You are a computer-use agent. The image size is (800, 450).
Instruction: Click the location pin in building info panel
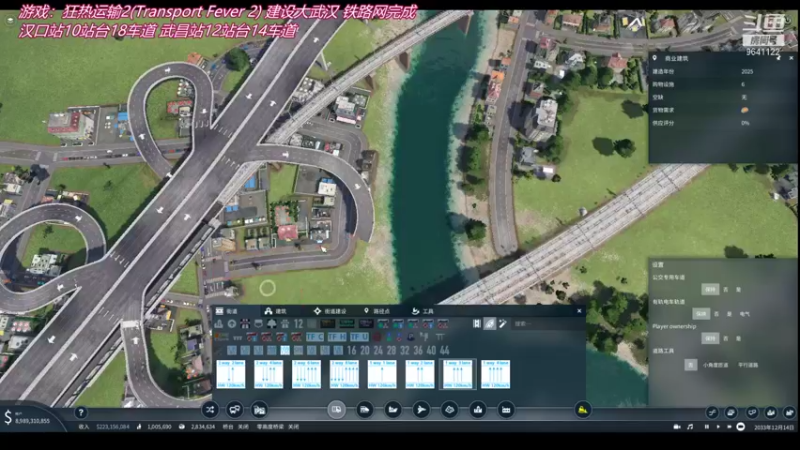(x=655, y=58)
